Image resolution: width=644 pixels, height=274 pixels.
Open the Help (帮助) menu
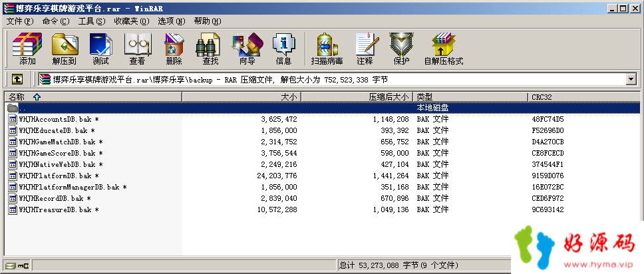click(x=208, y=21)
